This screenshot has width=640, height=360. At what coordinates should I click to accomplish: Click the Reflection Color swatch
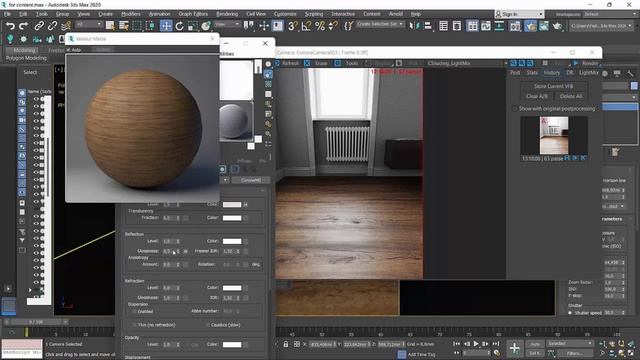click(232, 241)
